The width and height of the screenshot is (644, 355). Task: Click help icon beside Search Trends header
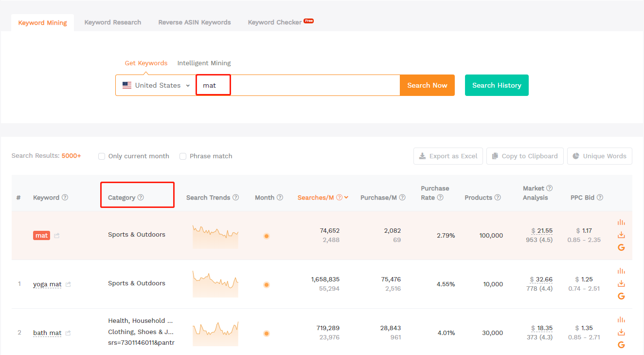236,198
